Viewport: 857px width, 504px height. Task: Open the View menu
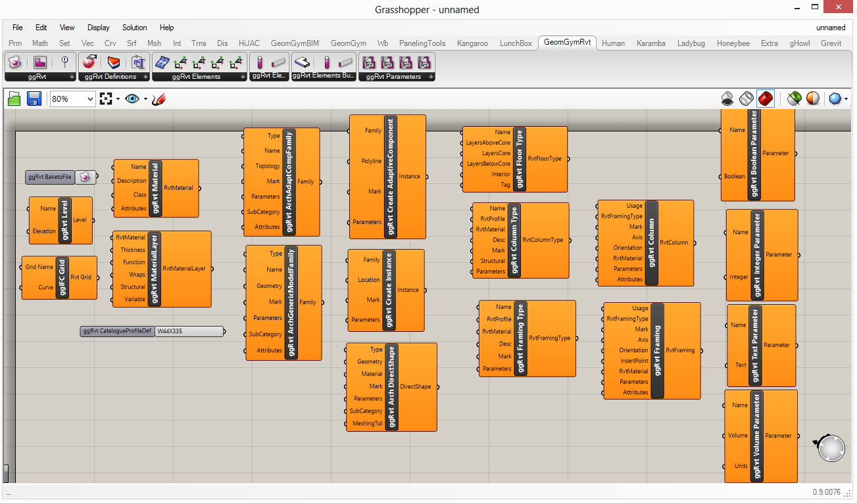[x=67, y=28]
